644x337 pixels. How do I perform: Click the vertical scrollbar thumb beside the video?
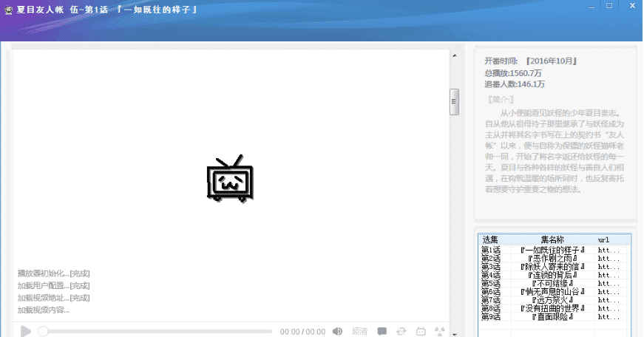pyautogui.click(x=455, y=102)
